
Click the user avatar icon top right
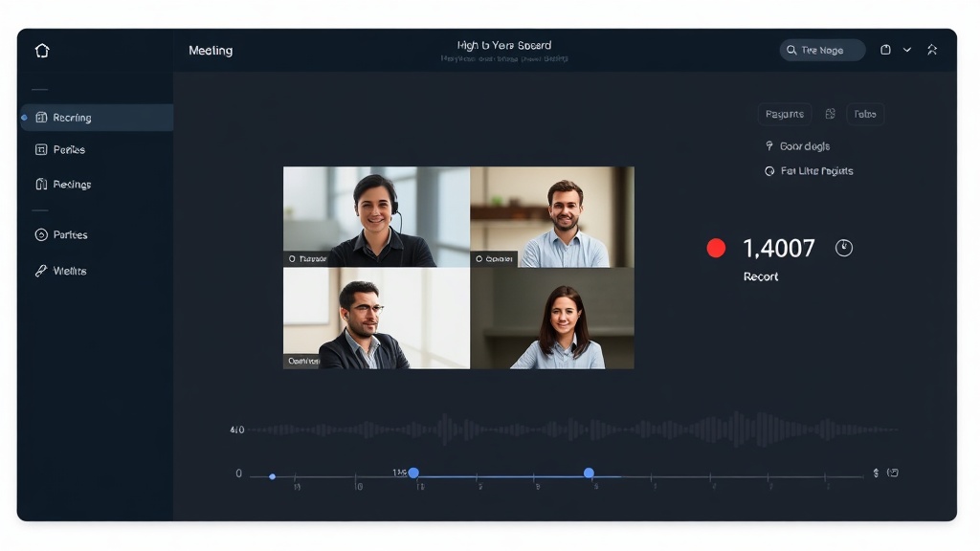tap(932, 49)
